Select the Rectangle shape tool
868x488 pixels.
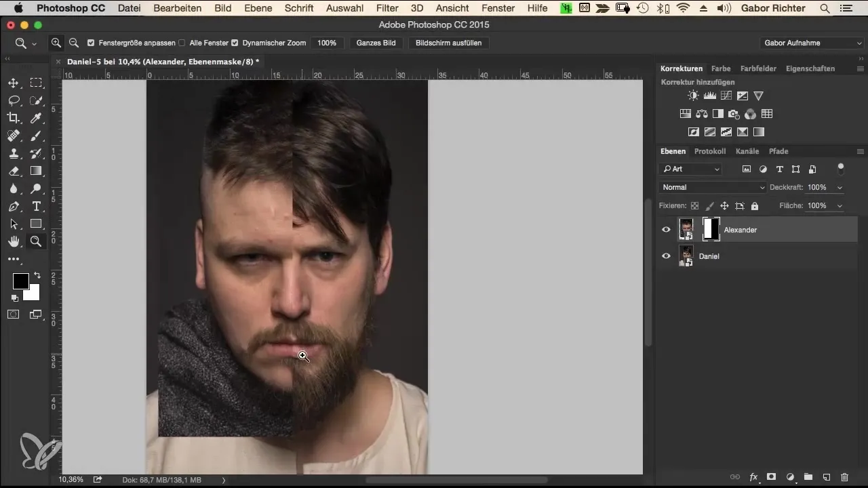point(36,224)
